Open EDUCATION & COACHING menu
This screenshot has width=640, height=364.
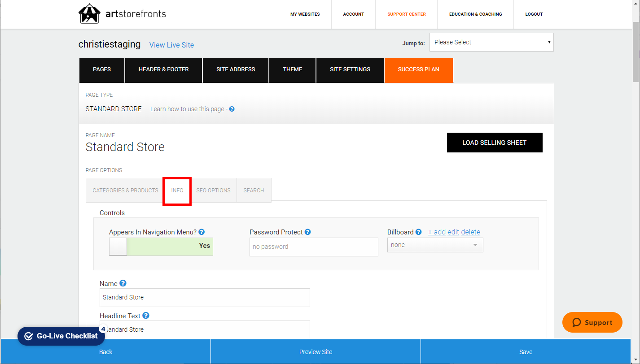click(476, 14)
